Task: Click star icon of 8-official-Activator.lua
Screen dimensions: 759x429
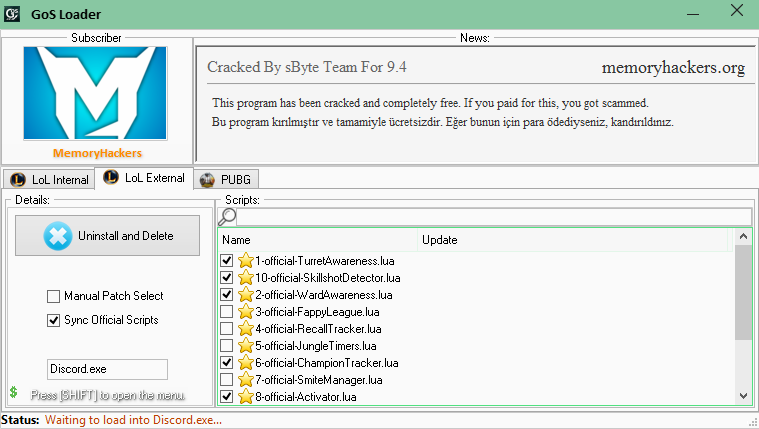Action: pos(246,396)
